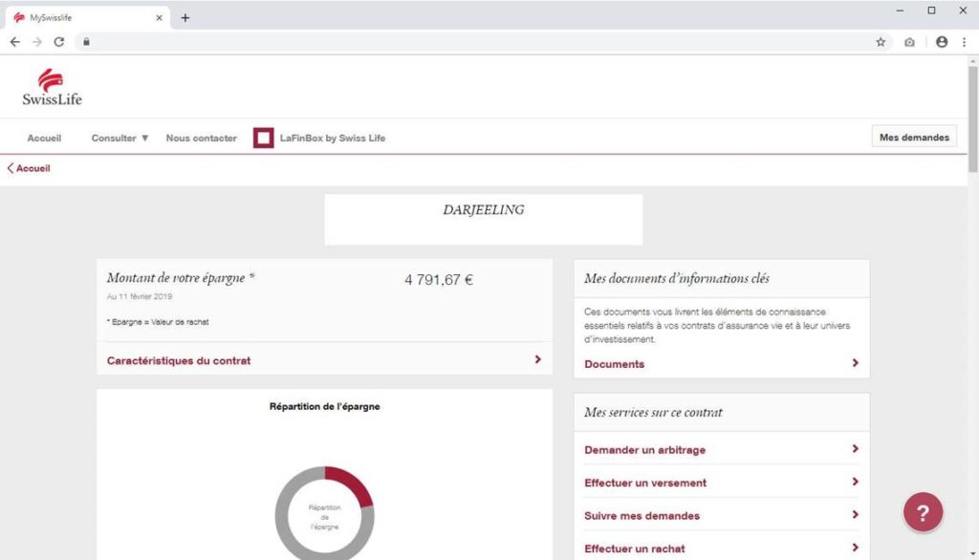Click the Mes demandes button
The image size is (979, 560).
pos(914,137)
